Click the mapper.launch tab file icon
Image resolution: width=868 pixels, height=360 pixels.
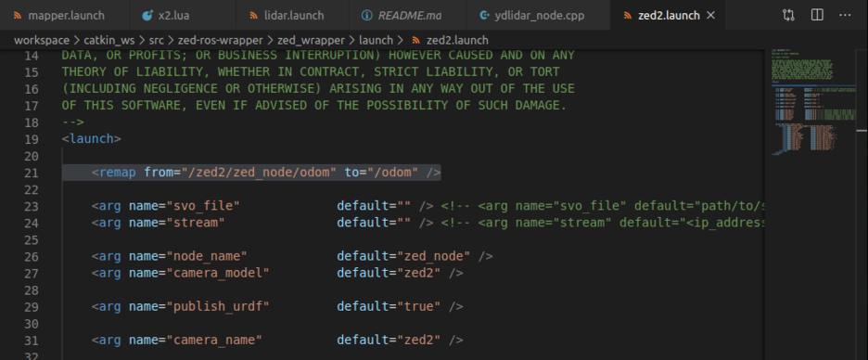pyautogui.click(x=18, y=16)
